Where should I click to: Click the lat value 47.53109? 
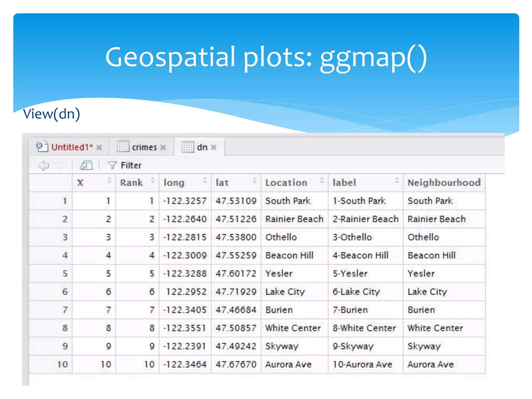pyautogui.click(x=236, y=201)
